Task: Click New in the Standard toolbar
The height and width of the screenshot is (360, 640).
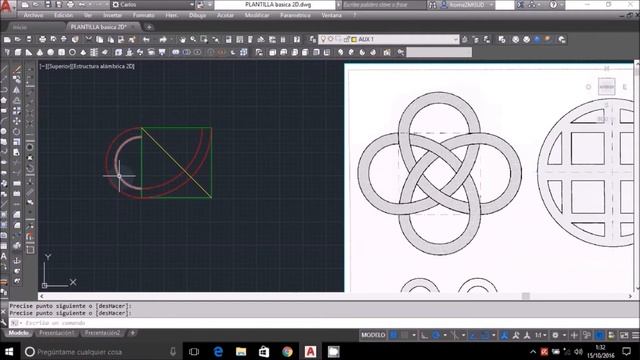Action: [x=7, y=40]
